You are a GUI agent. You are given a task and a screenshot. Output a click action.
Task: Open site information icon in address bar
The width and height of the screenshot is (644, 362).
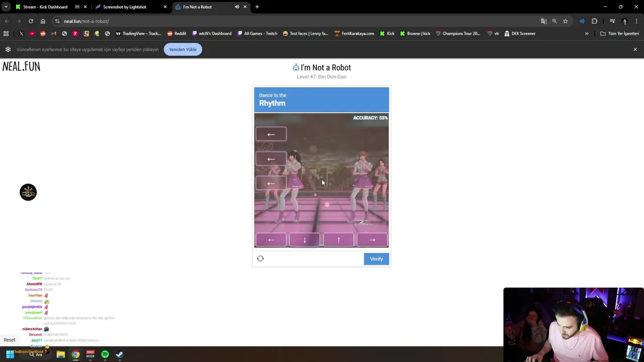click(57, 21)
